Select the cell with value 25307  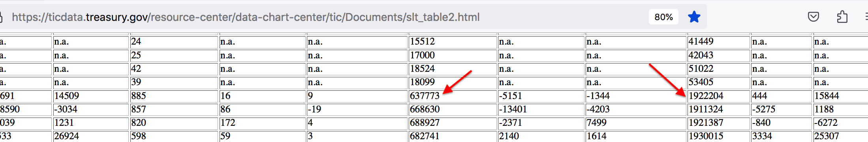pos(840,136)
